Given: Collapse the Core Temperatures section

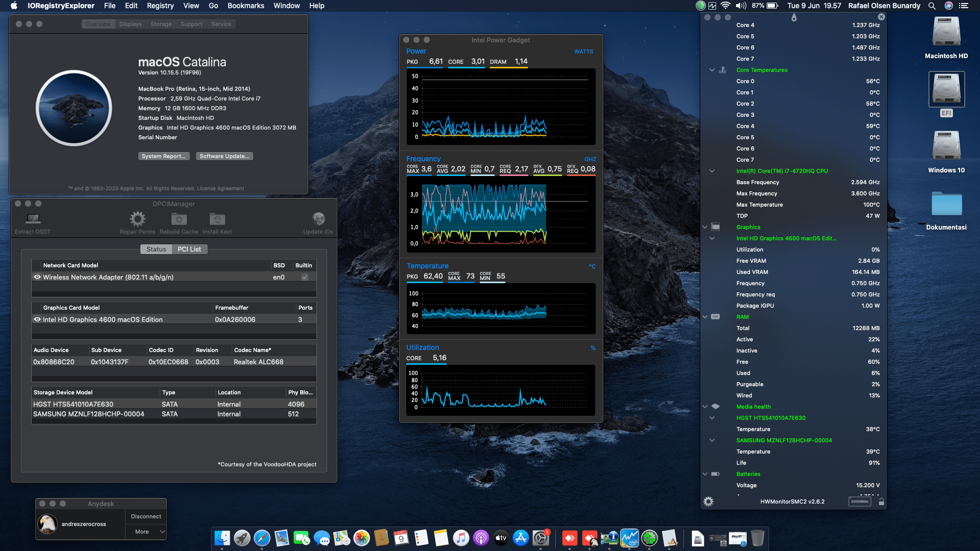Looking at the screenshot, I should point(712,70).
